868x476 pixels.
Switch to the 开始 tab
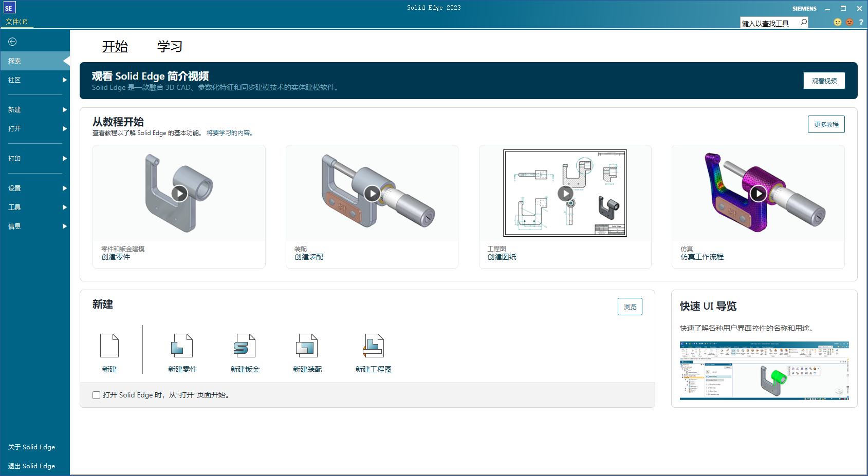[x=115, y=47]
